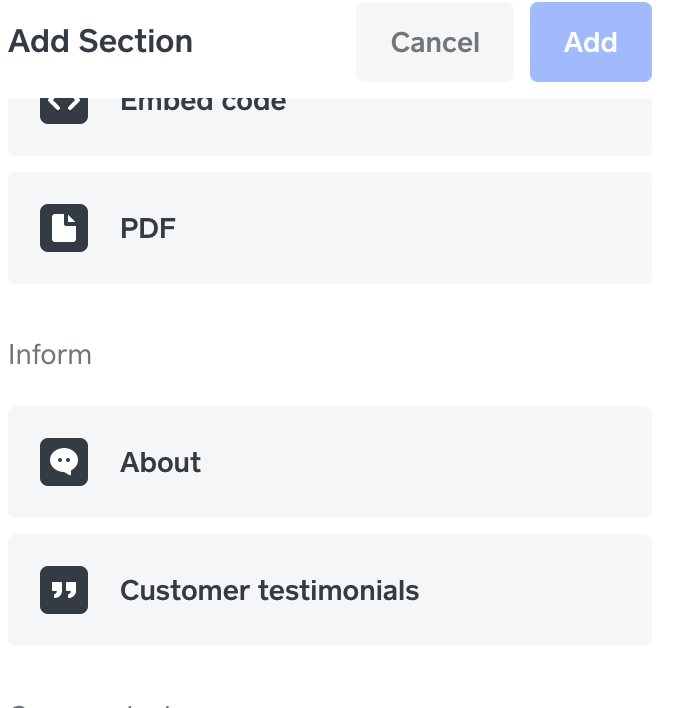Click empty right area of About card
Viewport: 678px width, 708px height.
[500, 462]
